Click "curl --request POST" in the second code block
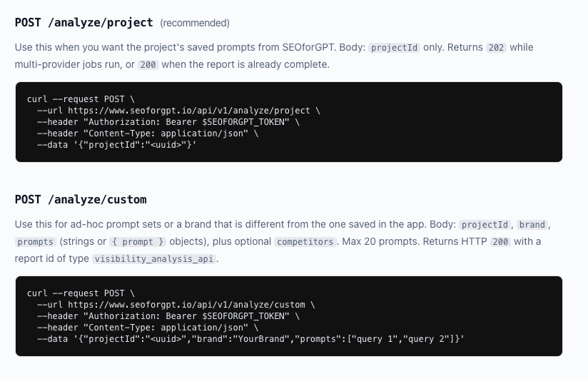The height and width of the screenshot is (379, 588). click(x=80, y=293)
